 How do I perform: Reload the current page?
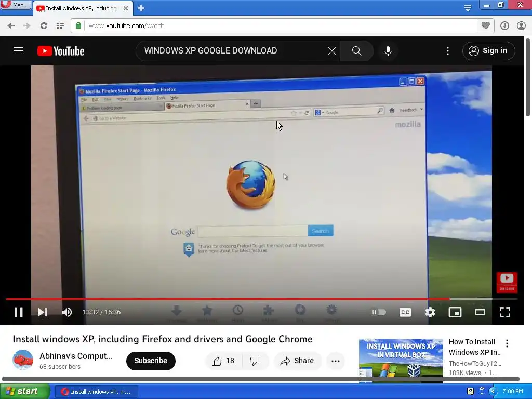(44, 26)
